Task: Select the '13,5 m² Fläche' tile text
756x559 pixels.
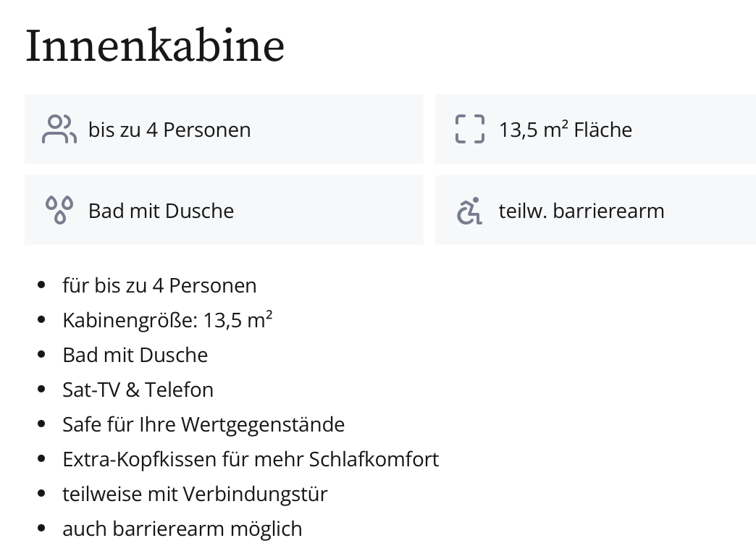Action: point(565,130)
